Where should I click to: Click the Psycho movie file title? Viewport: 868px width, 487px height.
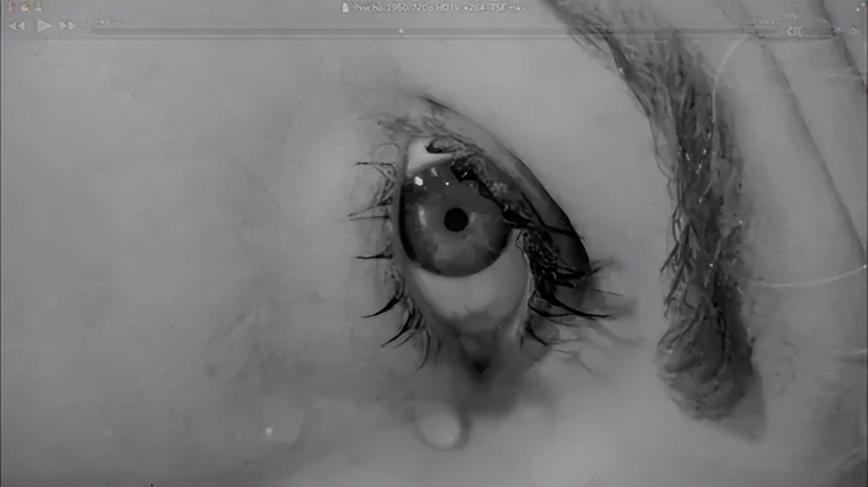point(440,8)
